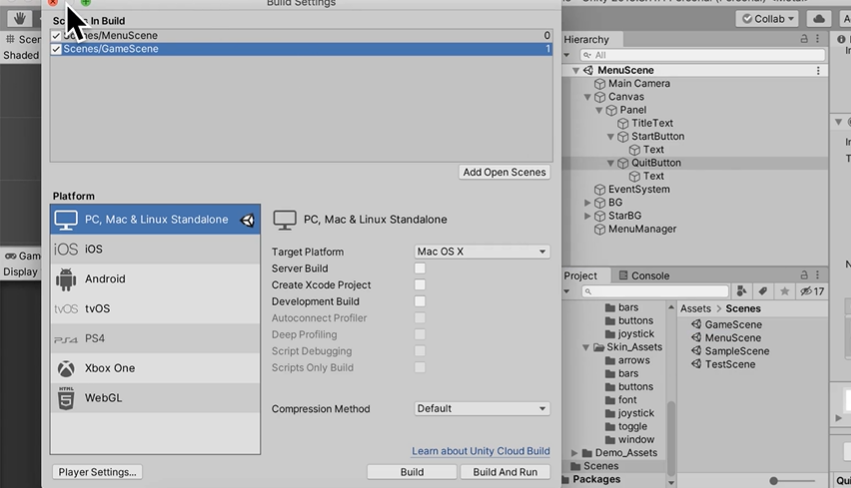Select Packages folder in Project tree
851x488 pixels.
(592, 479)
